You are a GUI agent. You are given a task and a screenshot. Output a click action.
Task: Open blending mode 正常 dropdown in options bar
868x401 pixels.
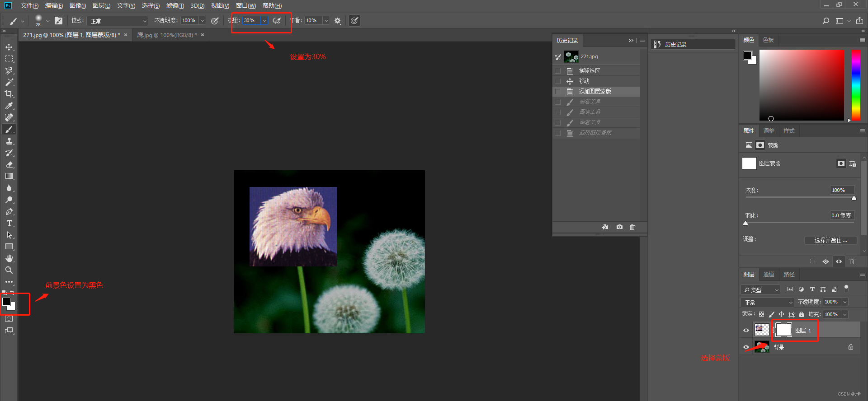(118, 21)
